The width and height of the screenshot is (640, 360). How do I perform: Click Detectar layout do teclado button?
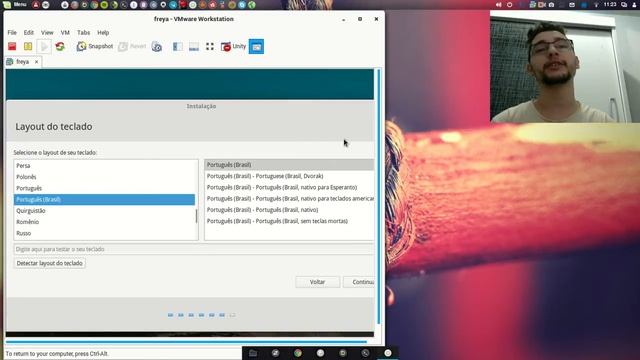[x=49, y=263]
